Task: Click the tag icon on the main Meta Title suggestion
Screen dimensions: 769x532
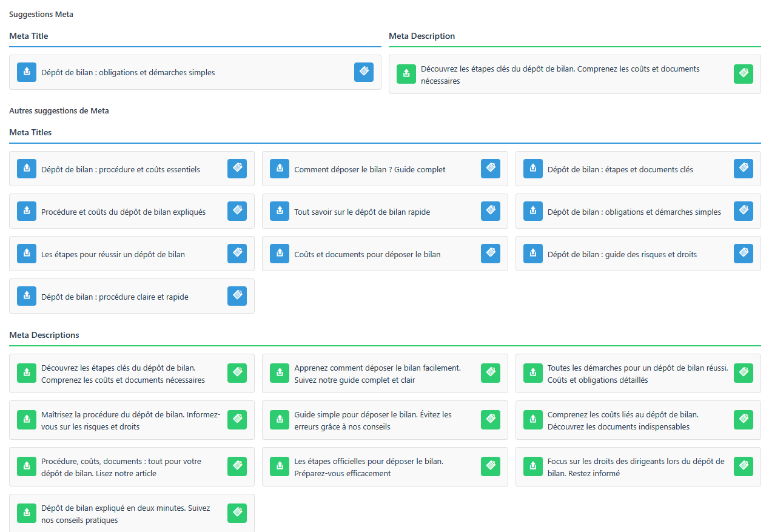Action: click(363, 72)
